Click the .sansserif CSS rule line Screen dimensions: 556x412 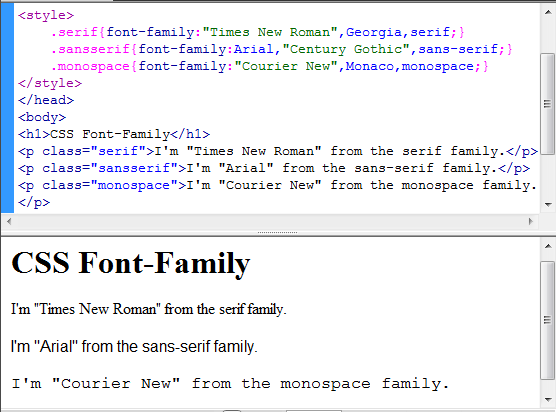pos(282,49)
